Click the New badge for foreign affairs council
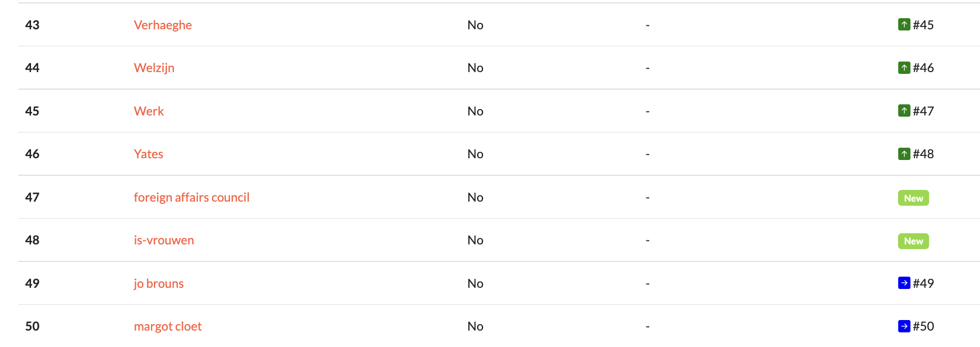The width and height of the screenshot is (980, 347). 913,198
